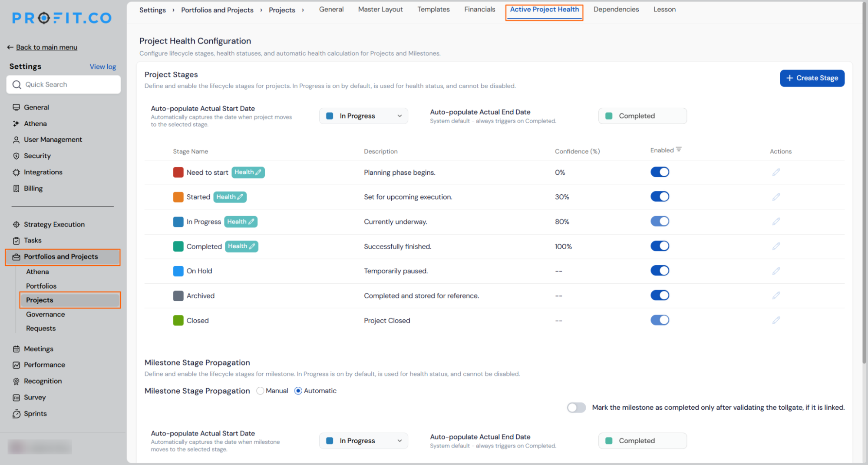The image size is (868, 465).
Task: Edit the Health tag on Need to start
Action: [x=248, y=173]
